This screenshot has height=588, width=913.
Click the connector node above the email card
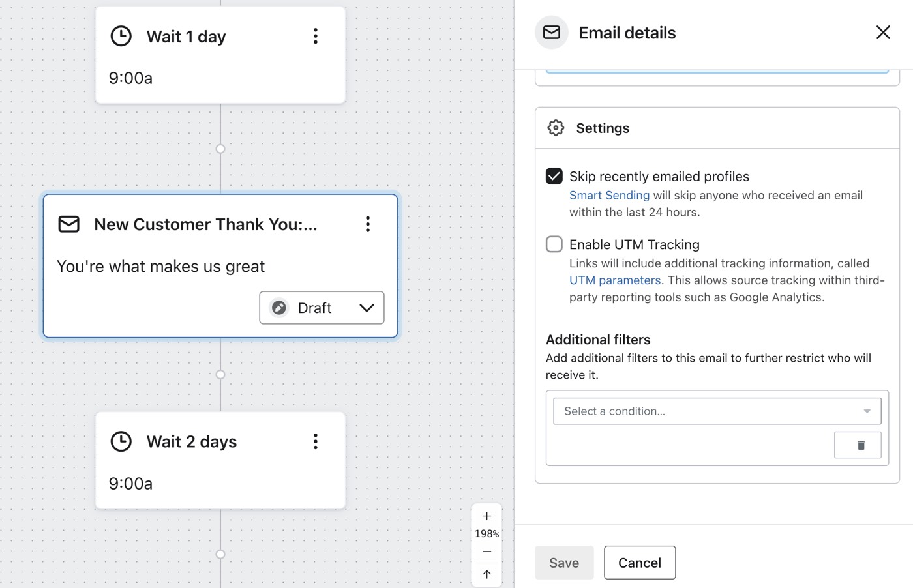click(x=220, y=149)
